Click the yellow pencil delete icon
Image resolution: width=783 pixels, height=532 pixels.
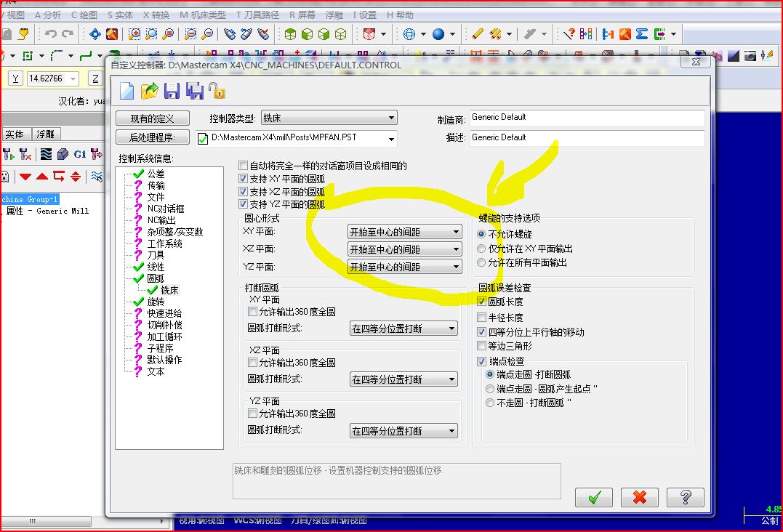478,34
